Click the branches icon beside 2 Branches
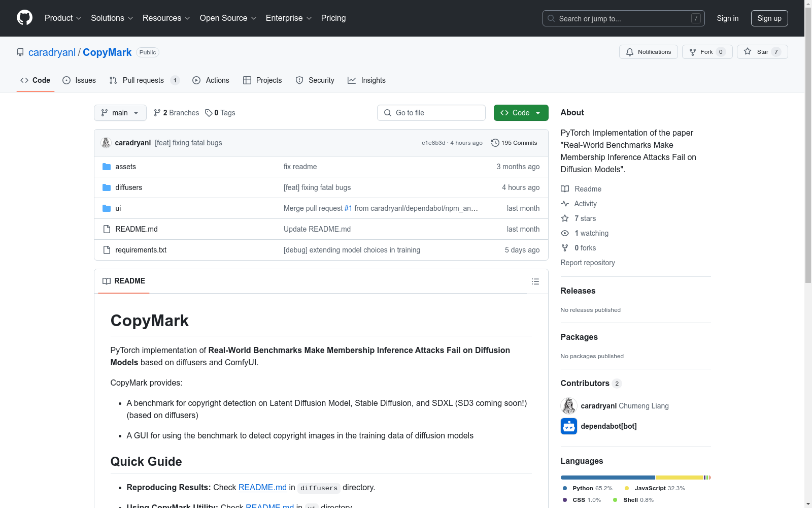The height and width of the screenshot is (508, 812). (x=157, y=113)
